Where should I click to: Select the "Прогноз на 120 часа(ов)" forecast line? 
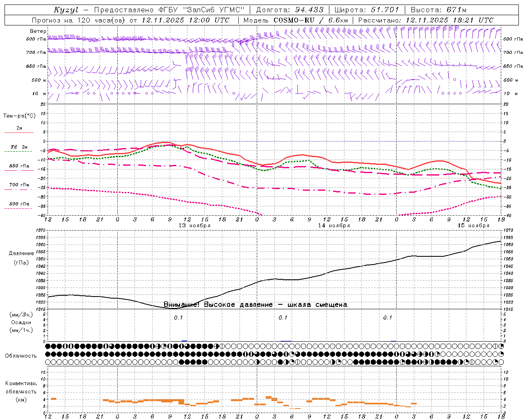[79, 20]
